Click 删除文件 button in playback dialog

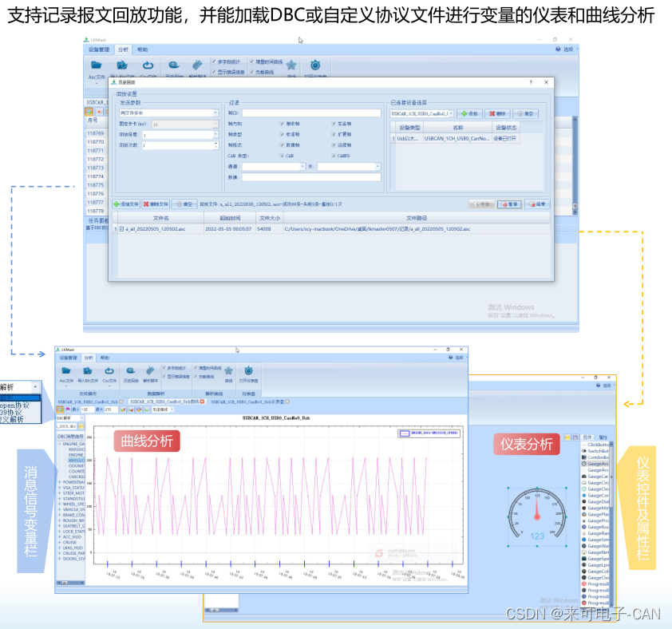point(156,204)
